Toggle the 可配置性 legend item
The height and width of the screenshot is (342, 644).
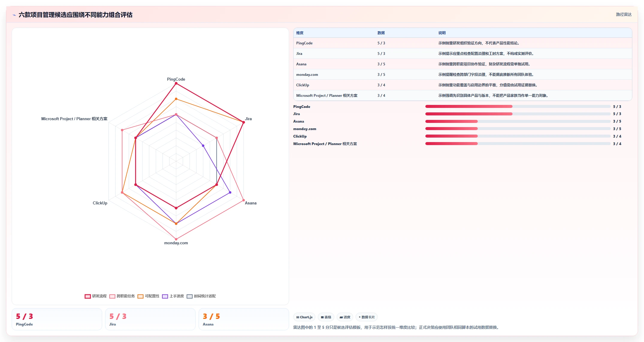click(149, 296)
